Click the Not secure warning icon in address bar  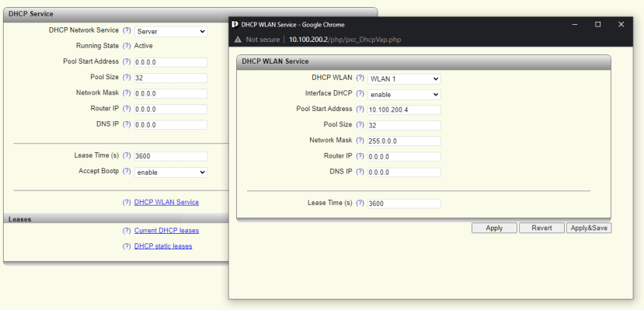(238, 40)
